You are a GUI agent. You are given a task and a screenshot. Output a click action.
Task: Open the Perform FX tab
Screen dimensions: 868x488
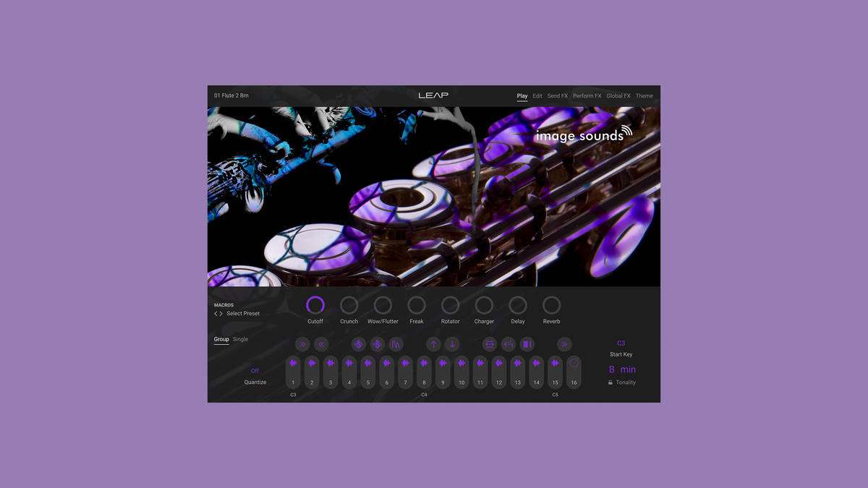(587, 95)
